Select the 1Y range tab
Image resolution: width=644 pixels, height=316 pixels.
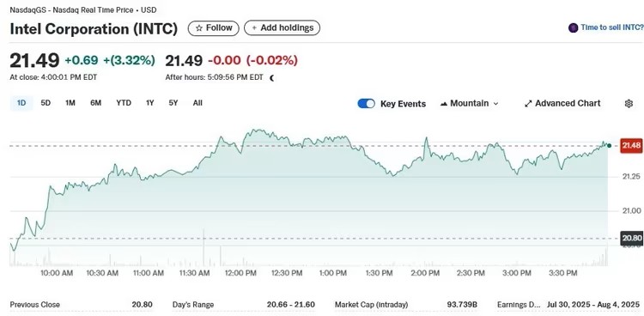click(150, 103)
